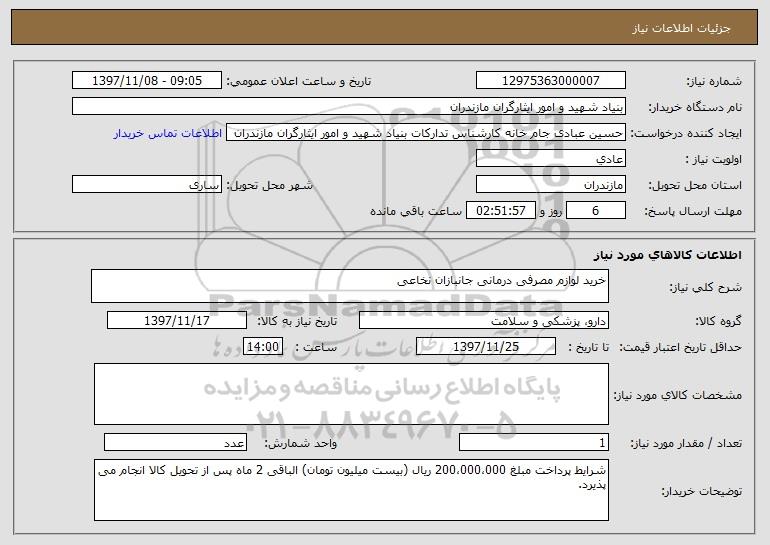Select the گروه کالا field دارو، پزشکی و سلامت
The width and height of the screenshot is (770, 545).
pos(484,320)
